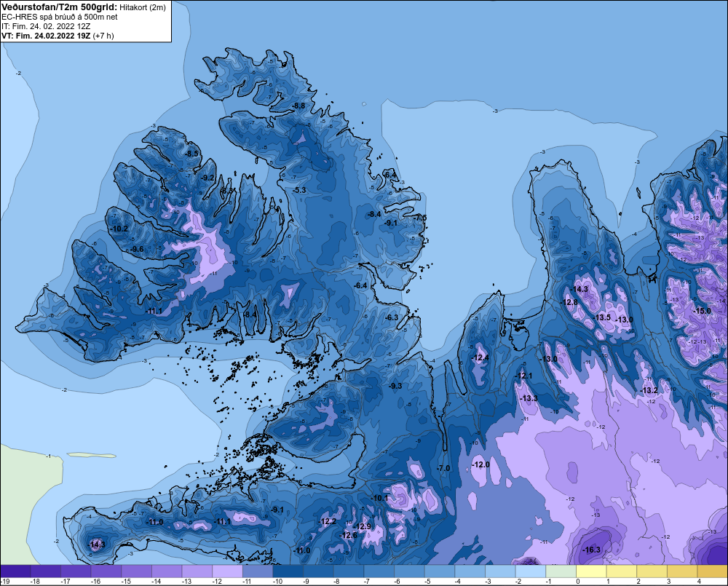Screen dimensions: 728x586
Task: Click the -12.8 temperature label
Action: (569, 302)
